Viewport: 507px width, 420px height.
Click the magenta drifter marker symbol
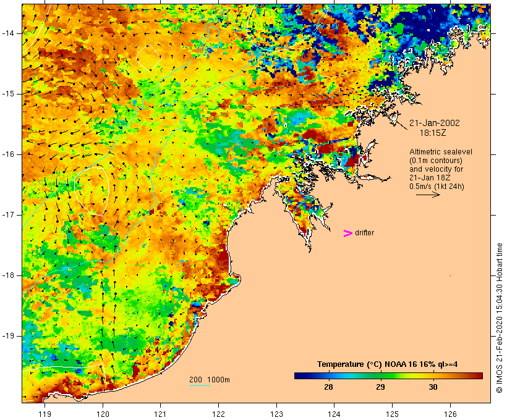click(x=347, y=233)
